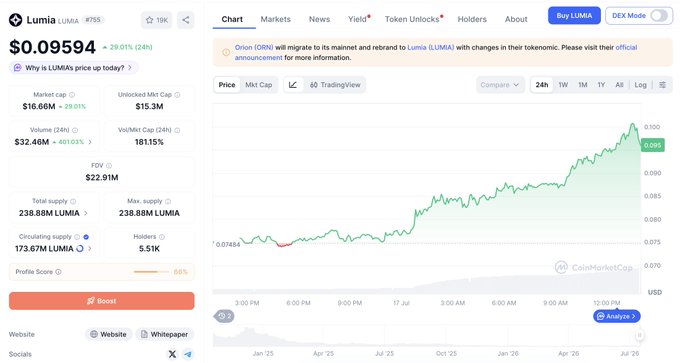Image resolution: width=680 pixels, height=363 pixels.
Task: Click the Total supply info icon
Action: click(73, 201)
